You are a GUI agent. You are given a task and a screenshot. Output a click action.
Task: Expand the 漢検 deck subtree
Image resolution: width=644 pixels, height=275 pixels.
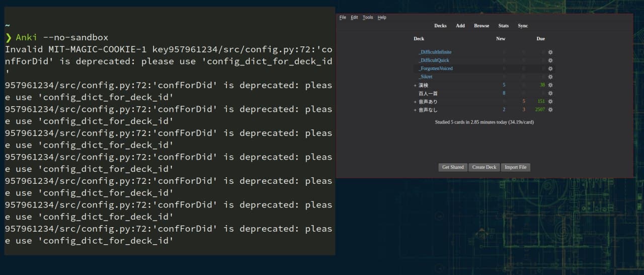click(415, 85)
